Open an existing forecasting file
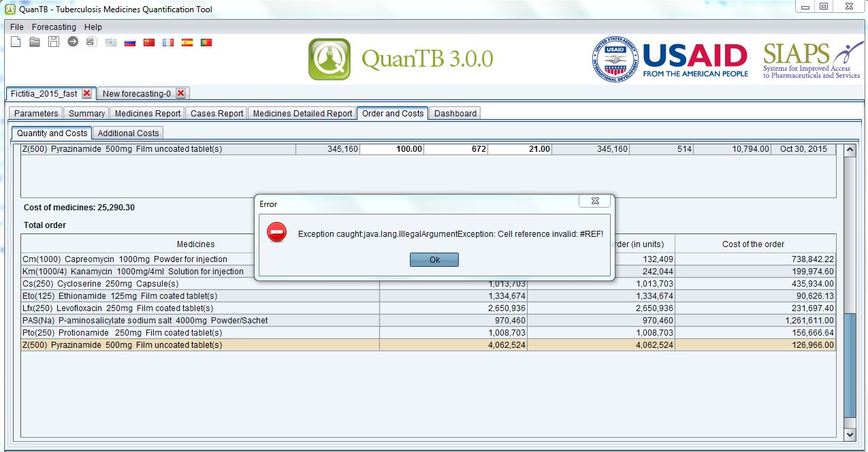 click(35, 42)
